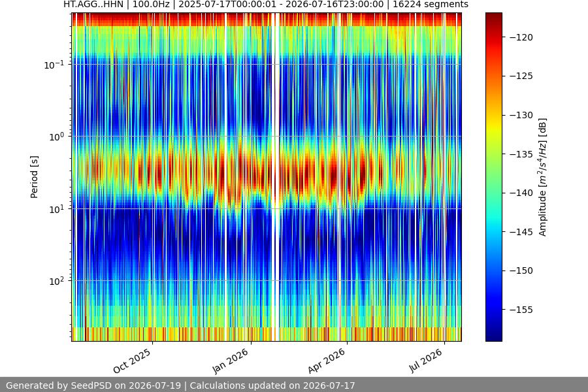Click the 10⁻¹ period tick label
Viewport: 588px width, 392px height.
54,65
